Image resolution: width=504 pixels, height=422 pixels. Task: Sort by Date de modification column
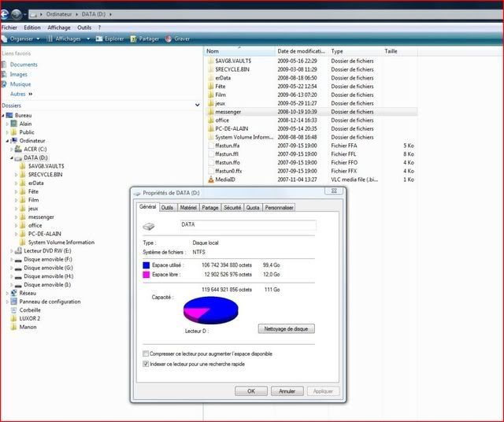(302, 51)
